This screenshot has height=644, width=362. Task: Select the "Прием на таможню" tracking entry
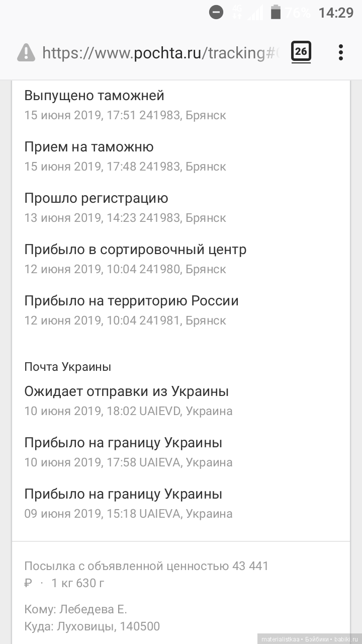pos(89,147)
